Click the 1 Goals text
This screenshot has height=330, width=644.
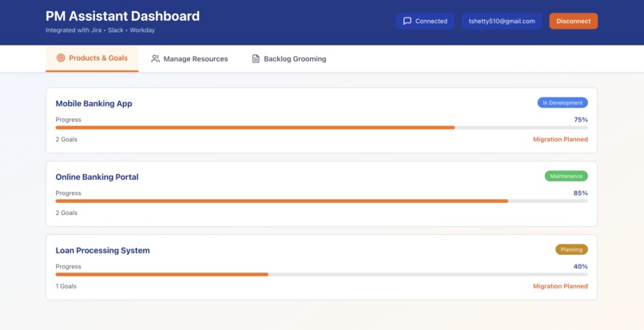pos(66,286)
